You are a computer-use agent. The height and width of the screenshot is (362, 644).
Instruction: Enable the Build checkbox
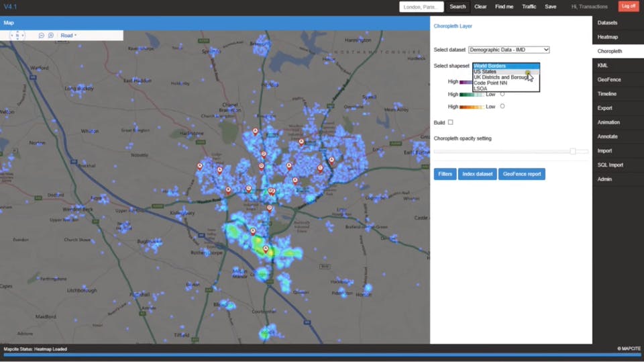(x=450, y=122)
